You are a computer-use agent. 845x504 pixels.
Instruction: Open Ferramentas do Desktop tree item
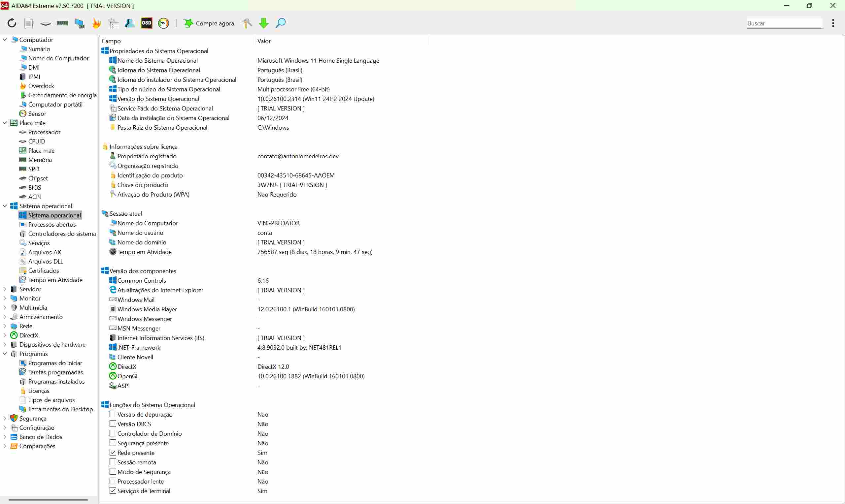(60, 409)
